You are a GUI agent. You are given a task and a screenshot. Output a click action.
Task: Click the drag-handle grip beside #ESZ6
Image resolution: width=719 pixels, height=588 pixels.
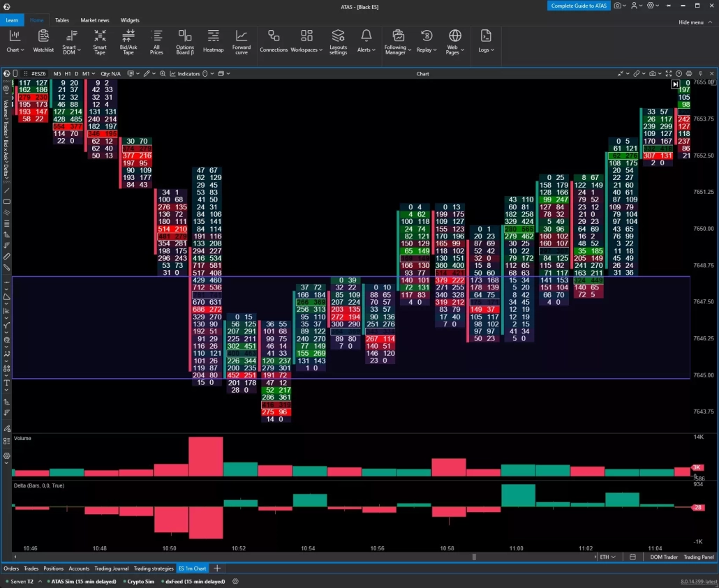tap(26, 73)
